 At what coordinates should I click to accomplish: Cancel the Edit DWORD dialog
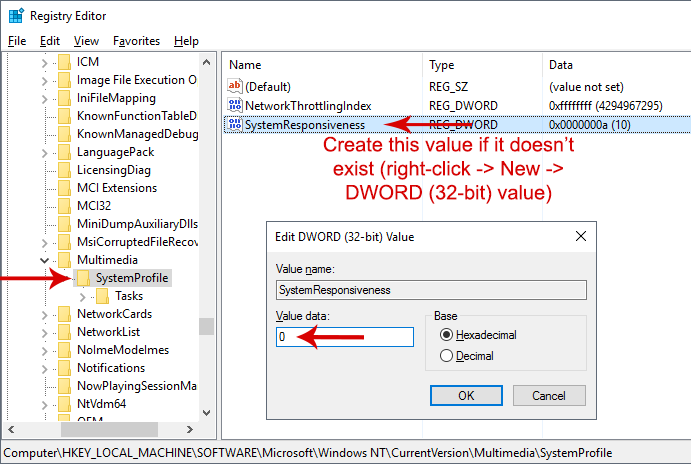tap(549, 395)
